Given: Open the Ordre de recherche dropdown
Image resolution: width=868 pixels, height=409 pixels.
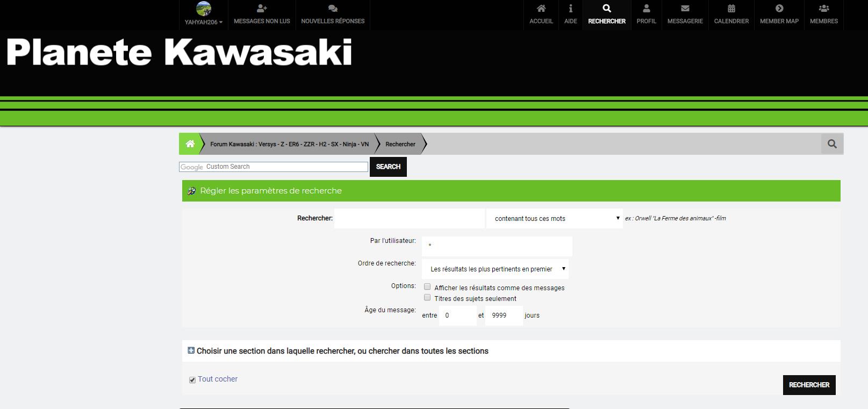Looking at the screenshot, I should click(x=495, y=269).
